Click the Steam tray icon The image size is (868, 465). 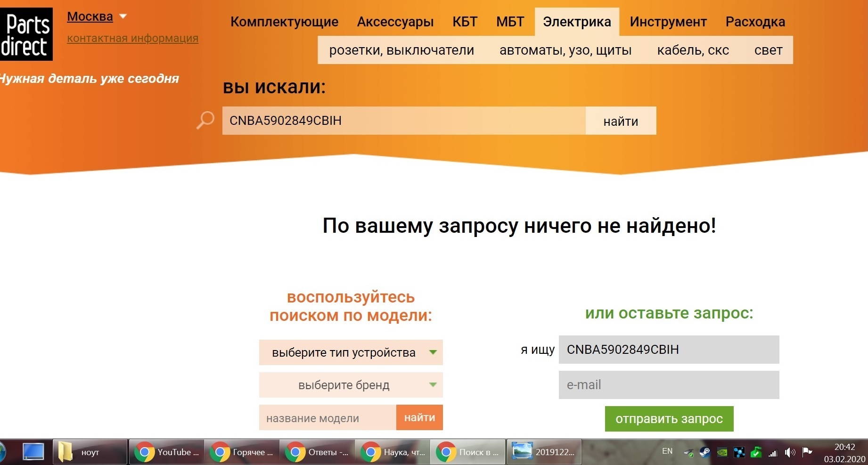tap(704, 452)
